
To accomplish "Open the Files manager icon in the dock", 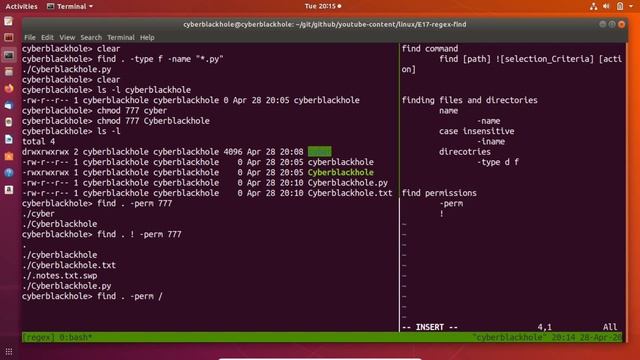I will click(x=9, y=72).
